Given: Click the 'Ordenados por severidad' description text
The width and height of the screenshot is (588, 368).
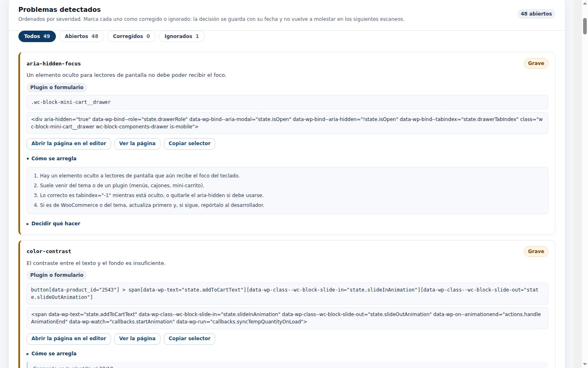Looking at the screenshot, I should click(x=212, y=19).
